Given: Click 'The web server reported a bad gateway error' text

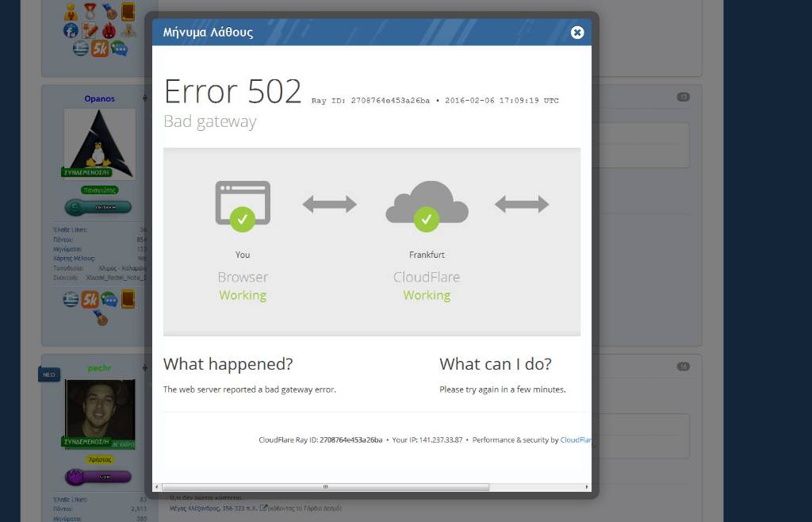Looking at the screenshot, I should 250,390.
